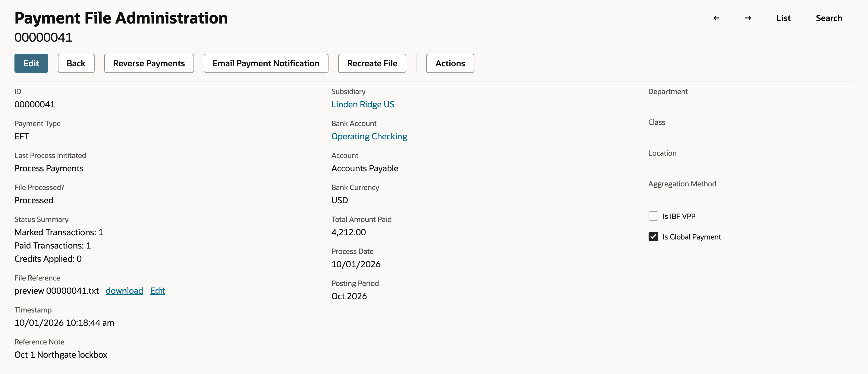
Task: Click Reverse Payments button
Action: 149,63
